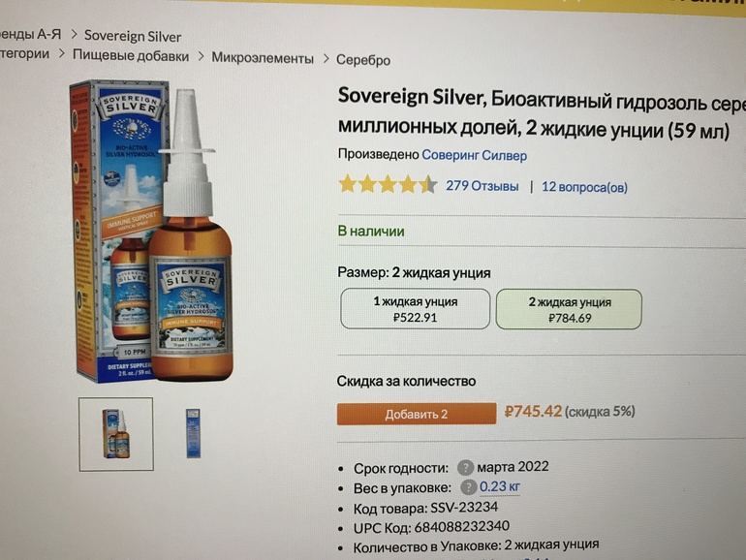746x560 pixels.
Task: Click the Бренды А-Я breadcrumb link
Action: [30, 34]
